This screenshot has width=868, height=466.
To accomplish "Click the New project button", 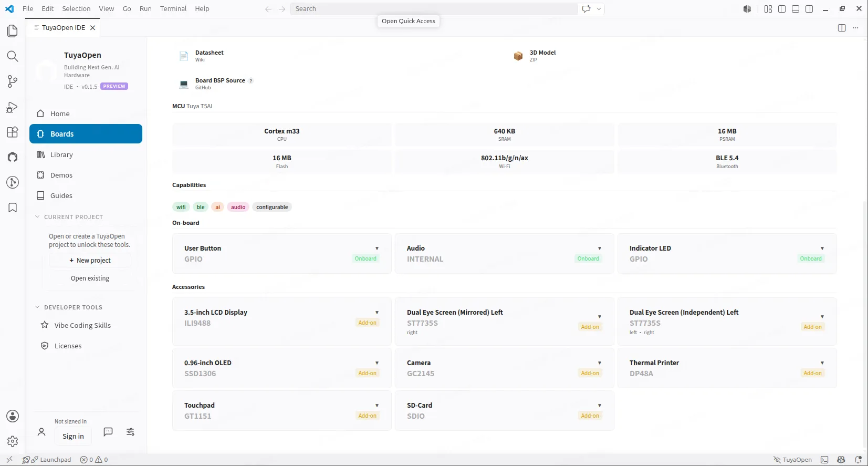I will click(90, 261).
